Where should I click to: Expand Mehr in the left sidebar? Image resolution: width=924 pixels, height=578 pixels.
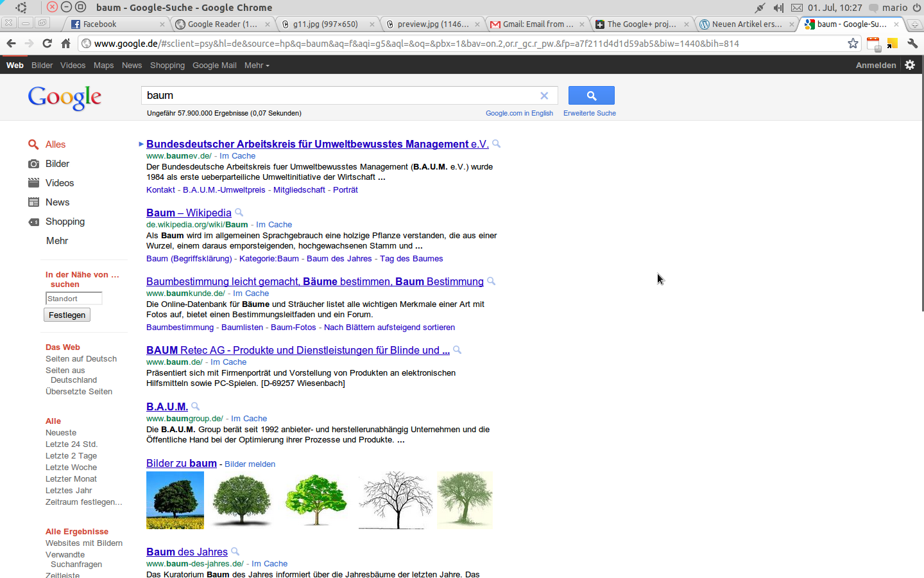pyautogui.click(x=56, y=241)
